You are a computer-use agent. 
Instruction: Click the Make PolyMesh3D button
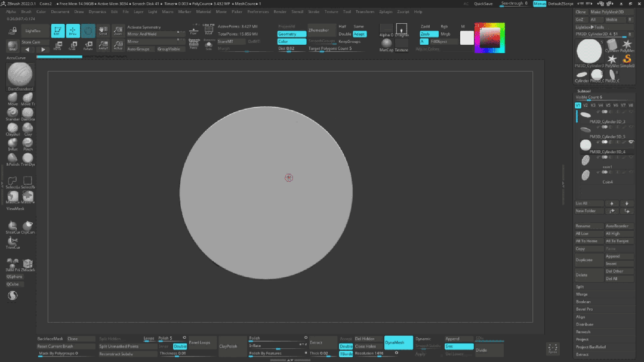pyautogui.click(x=612, y=12)
